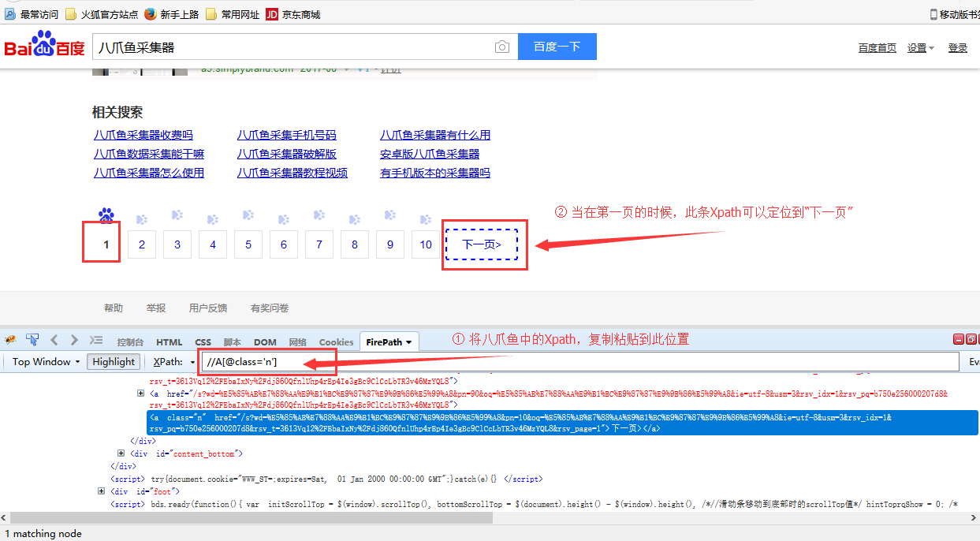Open the 最常访问 bookmark
This screenshot has height=541, width=980.
click(32, 14)
